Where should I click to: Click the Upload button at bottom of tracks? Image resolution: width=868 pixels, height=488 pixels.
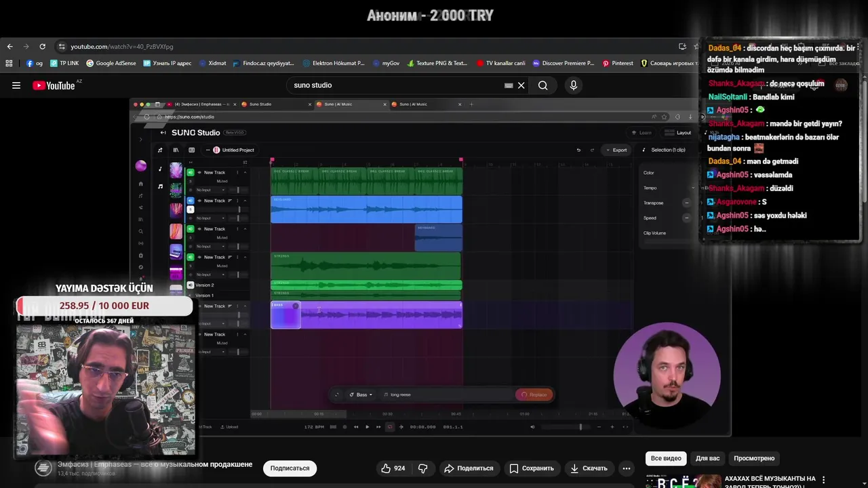(x=229, y=427)
